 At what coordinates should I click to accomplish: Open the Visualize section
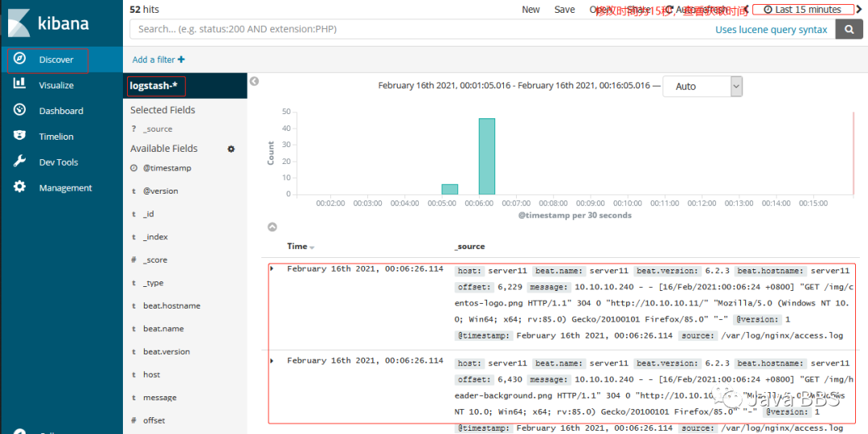[x=56, y=85]
